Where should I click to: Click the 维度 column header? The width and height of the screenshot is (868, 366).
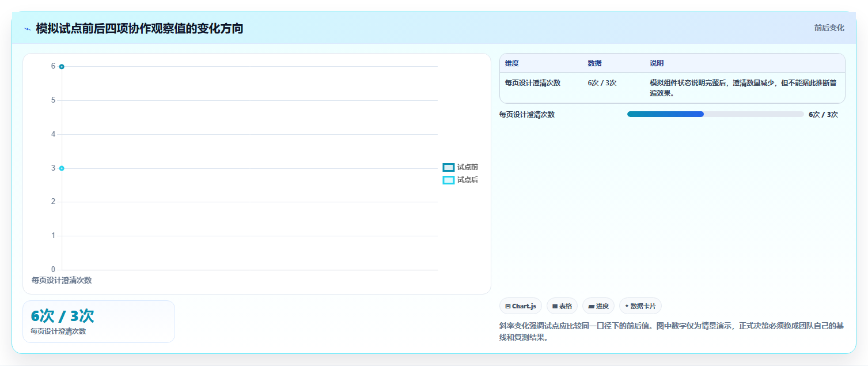tap(512, 63)
